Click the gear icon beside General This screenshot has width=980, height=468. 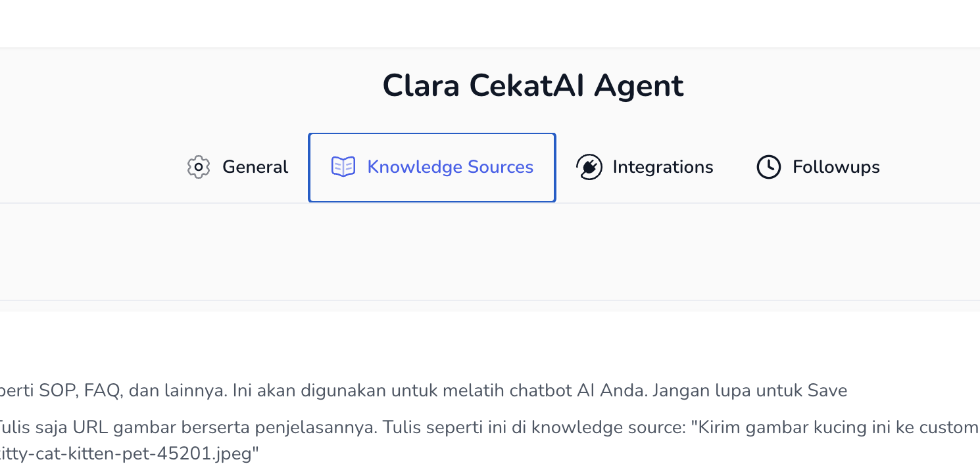[198, 167]
